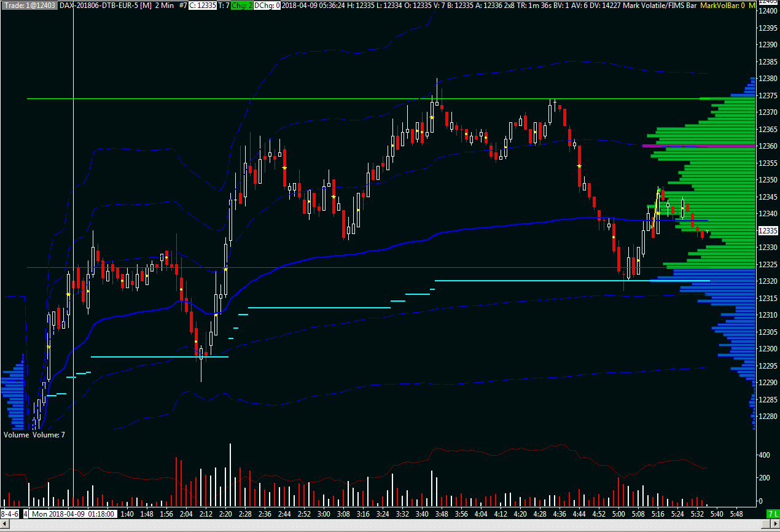Click the green 'Chg: 2' change box
The height and width of the screenshot is (532, 780).
point(241,5)
